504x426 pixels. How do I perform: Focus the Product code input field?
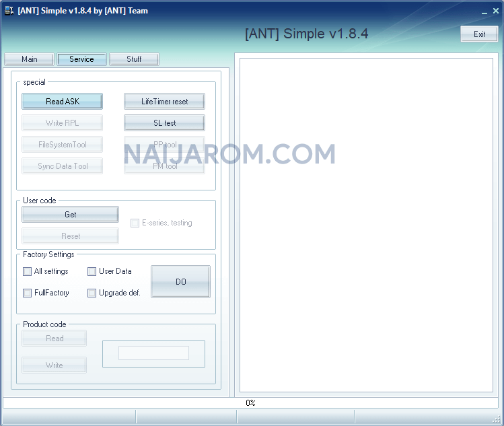[x=153, y=353]
